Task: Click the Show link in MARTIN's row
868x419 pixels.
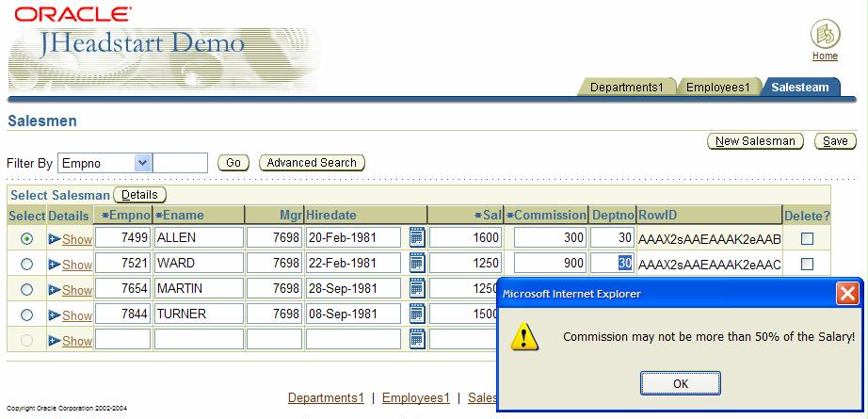Action: [77, 291]
